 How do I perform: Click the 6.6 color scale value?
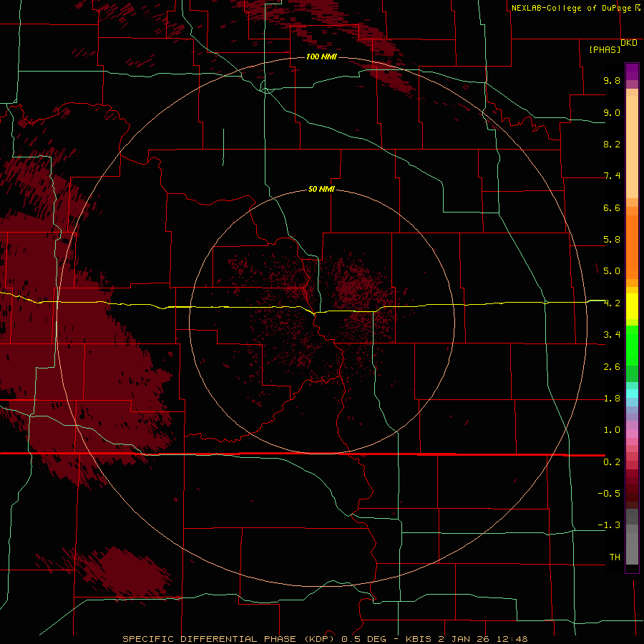pyautogui.click(x=612, y=208)
